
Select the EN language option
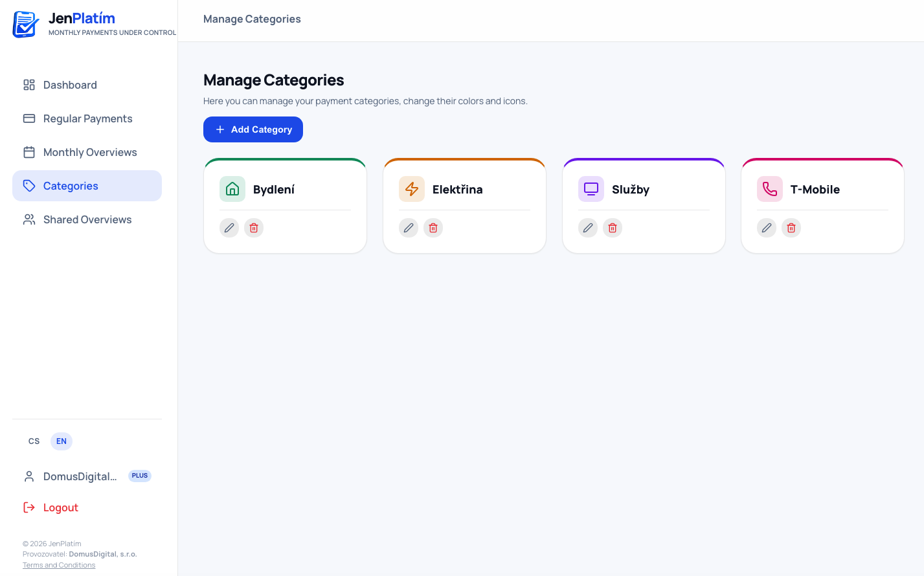point(62,441)
